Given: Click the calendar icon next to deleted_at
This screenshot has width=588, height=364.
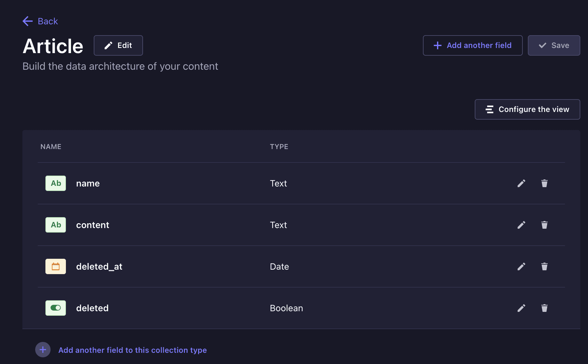Looking at the screenshot, I should point(56,266).
